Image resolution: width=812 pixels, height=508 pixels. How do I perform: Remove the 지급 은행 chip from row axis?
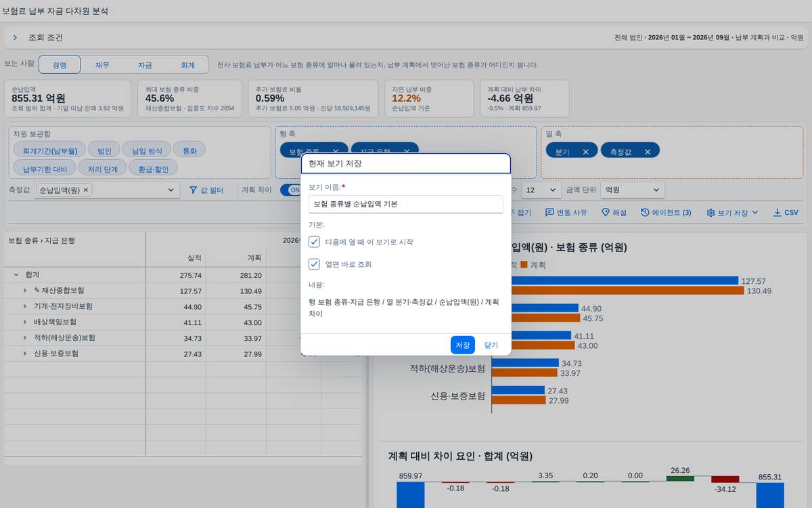[x=406, y=152]
